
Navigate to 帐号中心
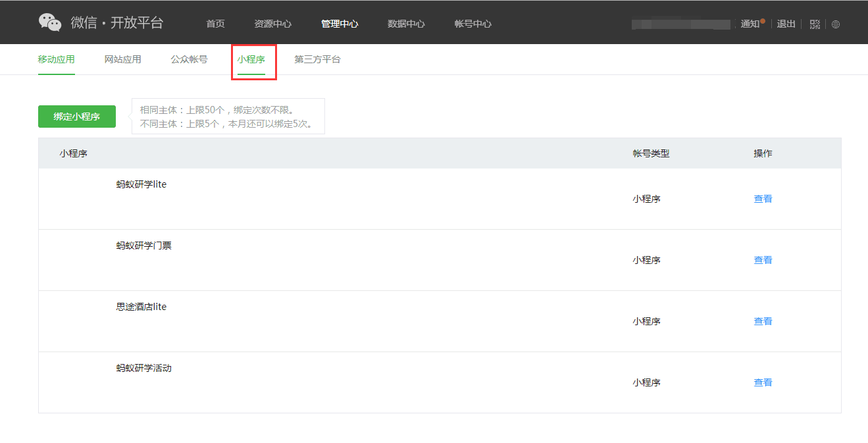472,24
